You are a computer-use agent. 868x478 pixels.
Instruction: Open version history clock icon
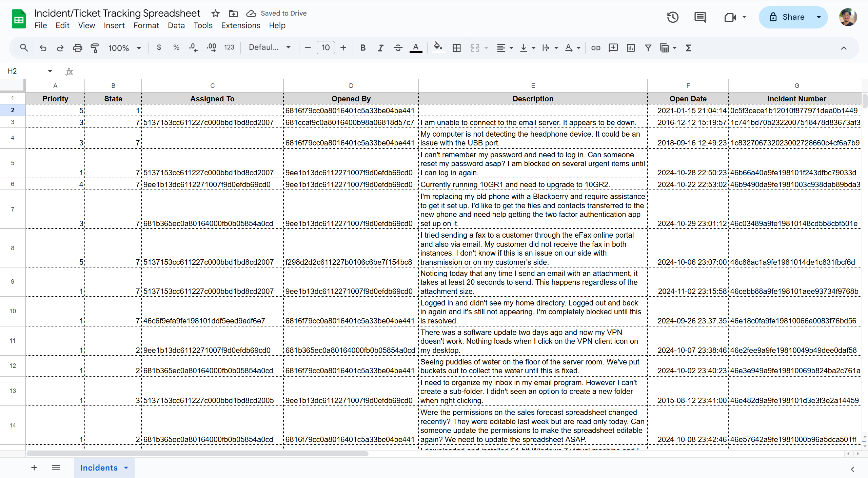(673, 17)
